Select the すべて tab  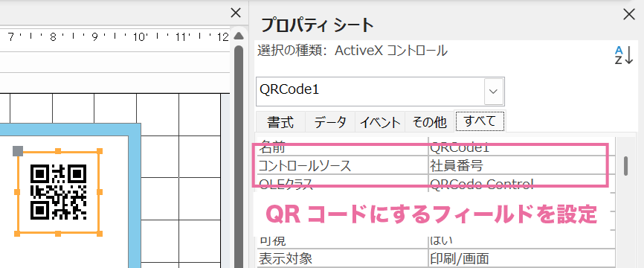(x=480, y=121)
